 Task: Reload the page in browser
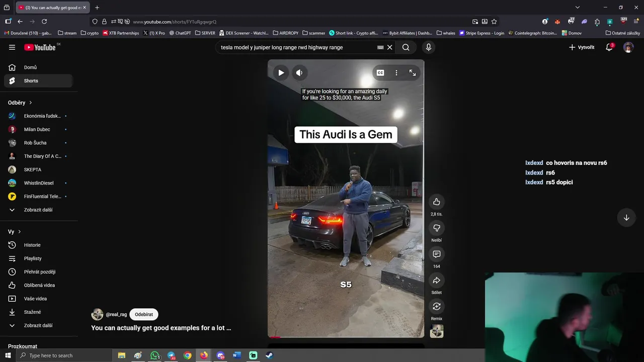pos(44,22)
